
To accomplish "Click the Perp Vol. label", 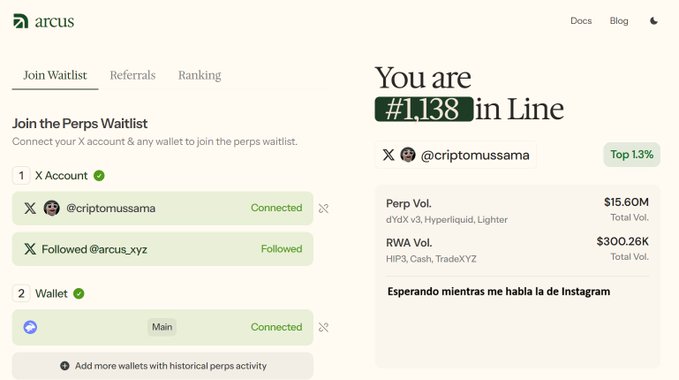I will pyautogui.click(x=409, y=203).
